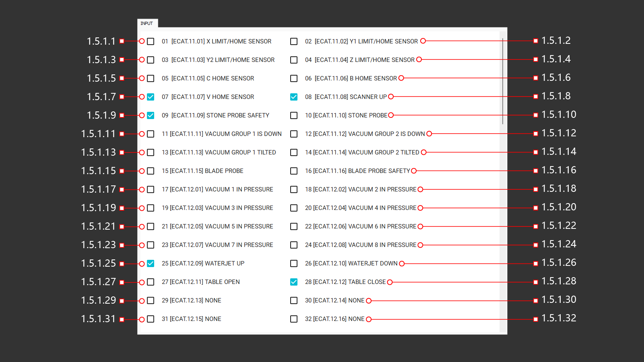Check the X LIMIT/HOME SENSOR checkbox

[x=151, y=41]
